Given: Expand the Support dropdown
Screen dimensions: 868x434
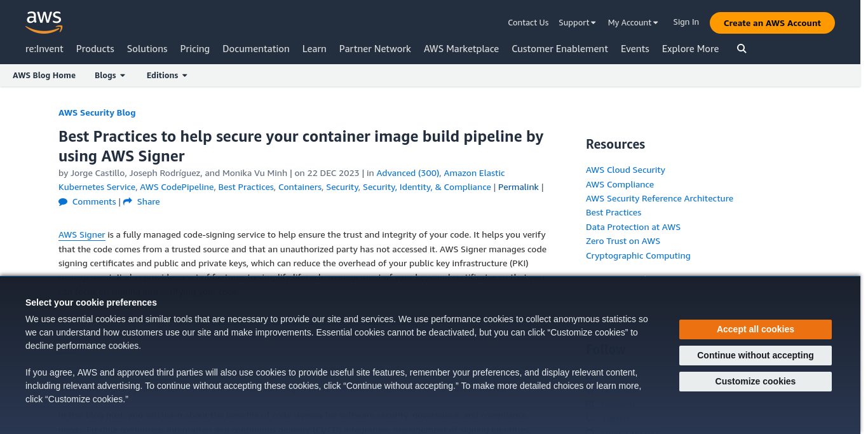Looking at the screenshot, I should [x=577, y=23].
